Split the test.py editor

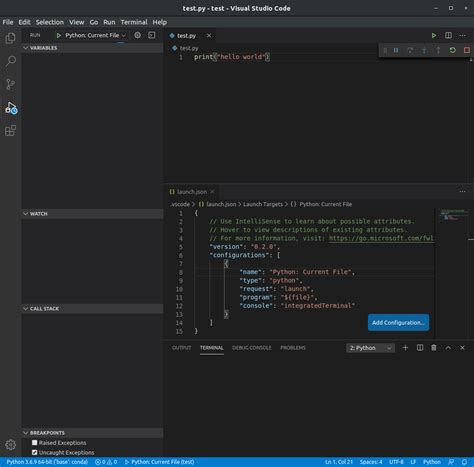click(448, 35)
